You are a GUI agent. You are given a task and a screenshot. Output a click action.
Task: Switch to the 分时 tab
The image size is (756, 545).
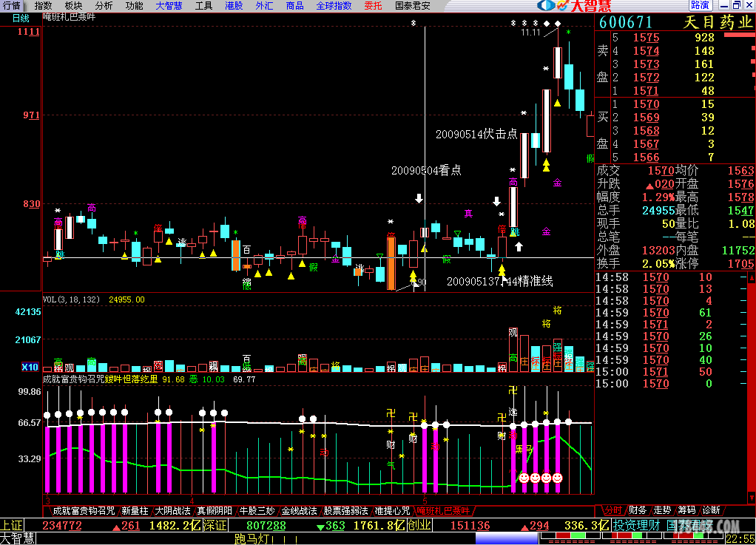(613, 510)
